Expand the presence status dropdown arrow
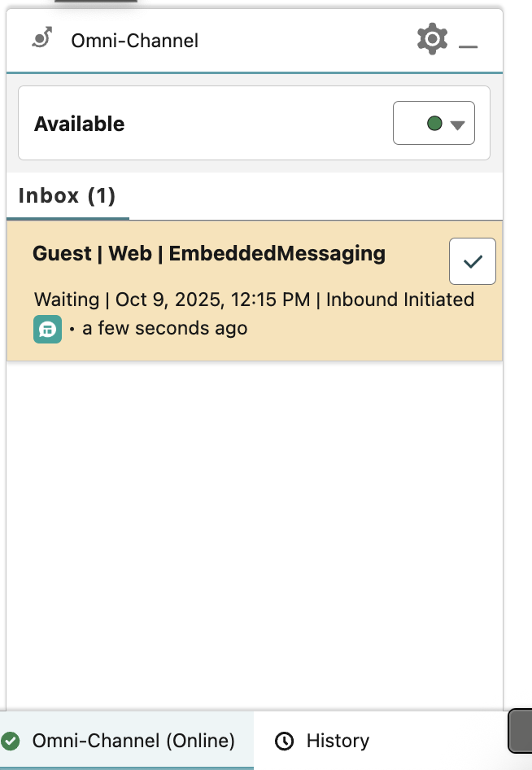Viewport: 532px width, 770px height. coord(457,125)
